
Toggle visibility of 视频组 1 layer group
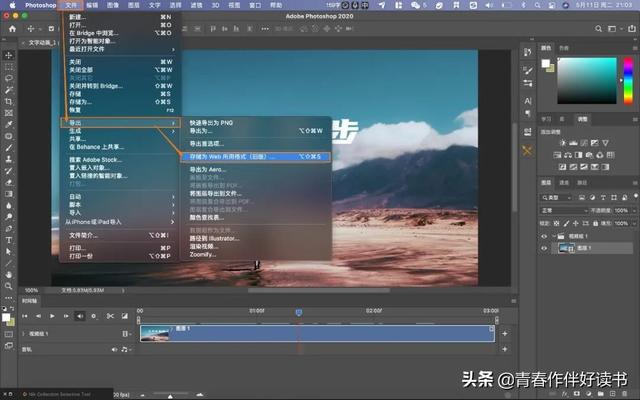544,236
